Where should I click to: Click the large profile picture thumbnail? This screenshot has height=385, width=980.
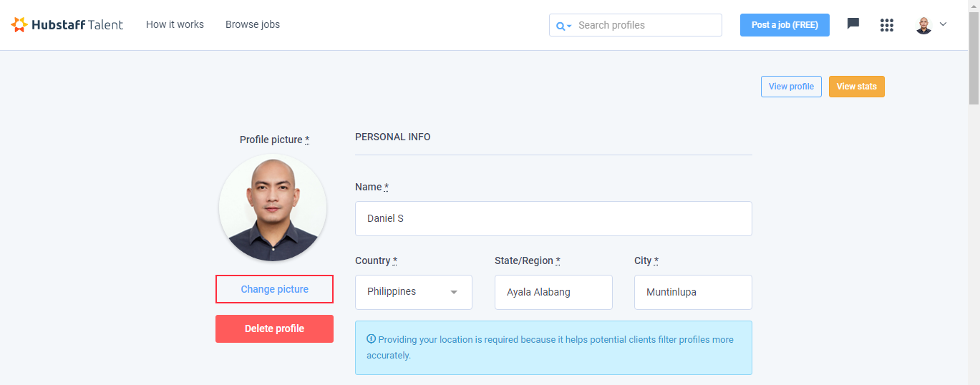coord(273,208)
